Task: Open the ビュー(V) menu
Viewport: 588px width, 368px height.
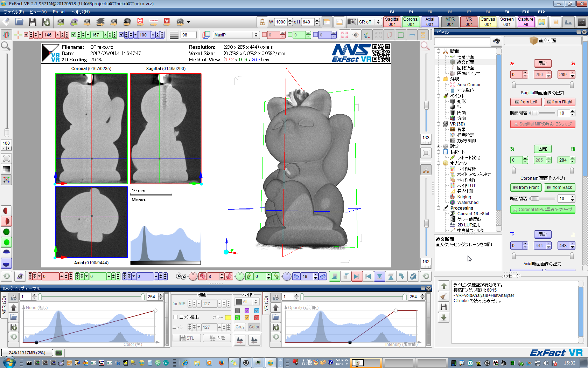Action: 38,12
